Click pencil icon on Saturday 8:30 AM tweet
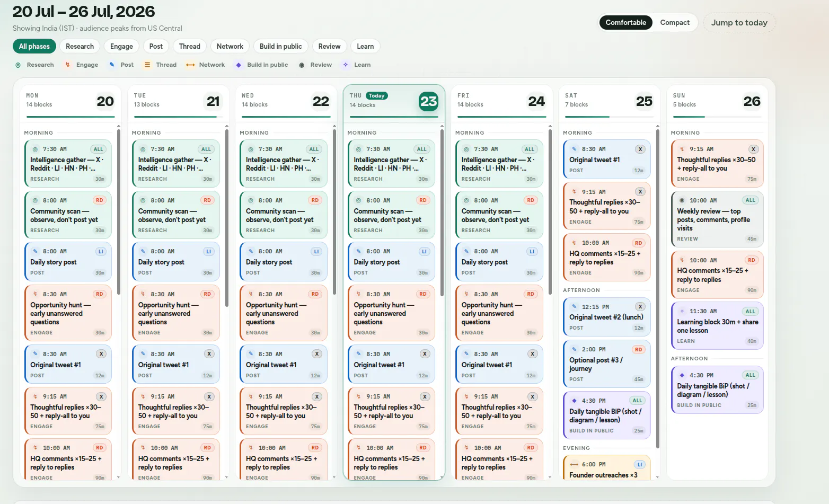 tap(574, 149)
